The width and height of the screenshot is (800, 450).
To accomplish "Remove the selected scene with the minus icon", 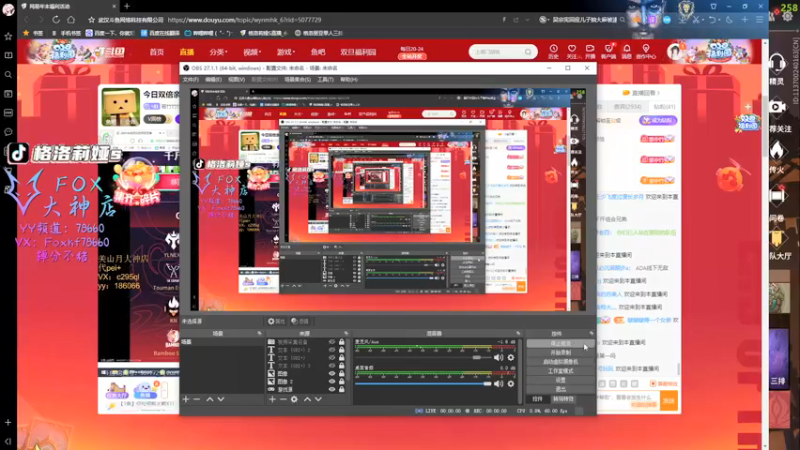I will pyautogui.click(x=196, y=399).
